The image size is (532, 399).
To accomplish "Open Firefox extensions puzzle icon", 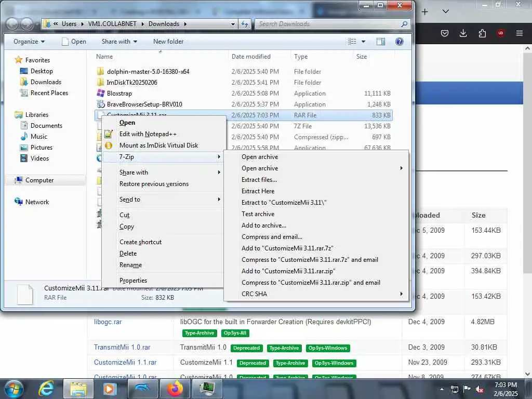I will (482, 33).
